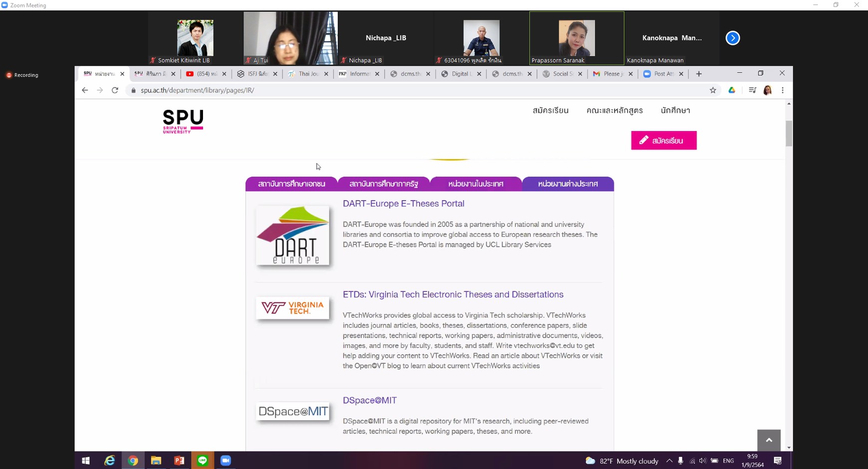Select the Kanoknapa Manawan participant tile
Screen dimensions: 868x469
tap(672, 38)
